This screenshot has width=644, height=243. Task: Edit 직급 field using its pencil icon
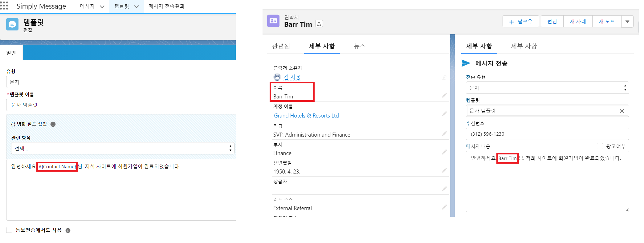444,133
